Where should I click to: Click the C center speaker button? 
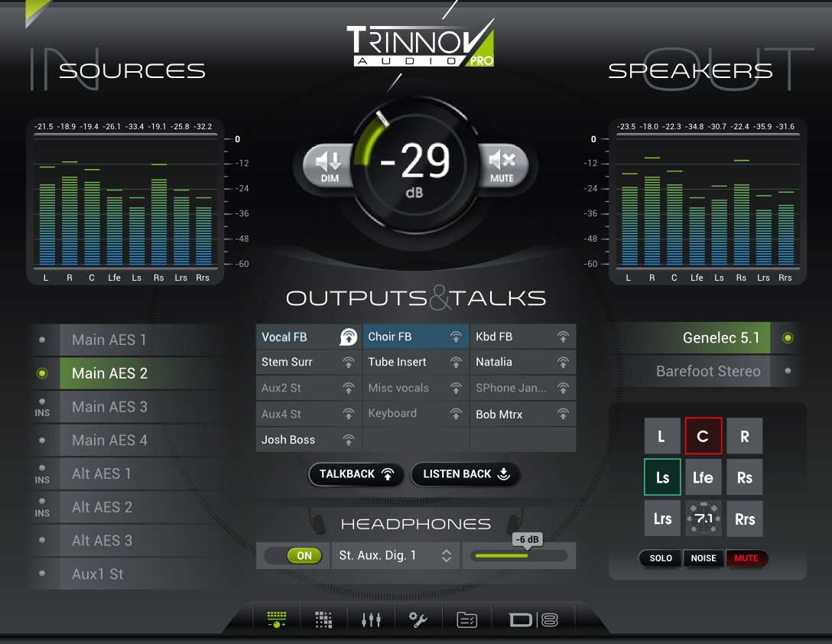(x=703, y=436)
